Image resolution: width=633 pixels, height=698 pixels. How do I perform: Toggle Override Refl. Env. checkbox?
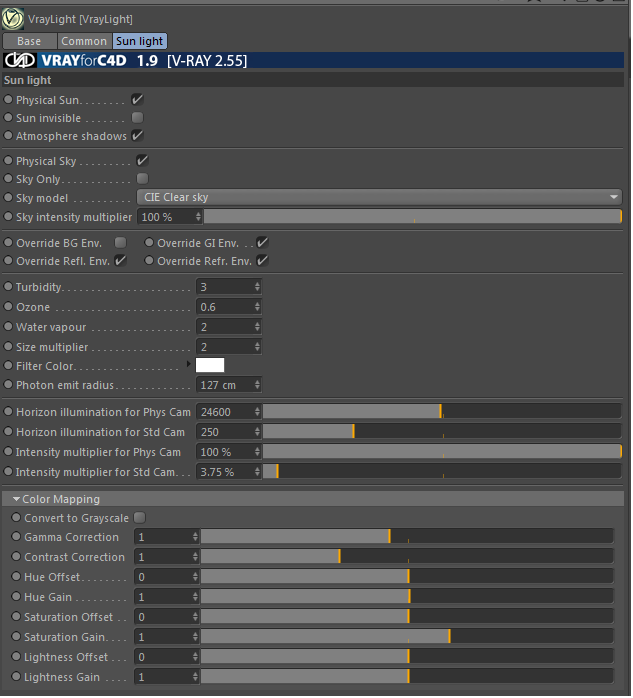point(120,261)
